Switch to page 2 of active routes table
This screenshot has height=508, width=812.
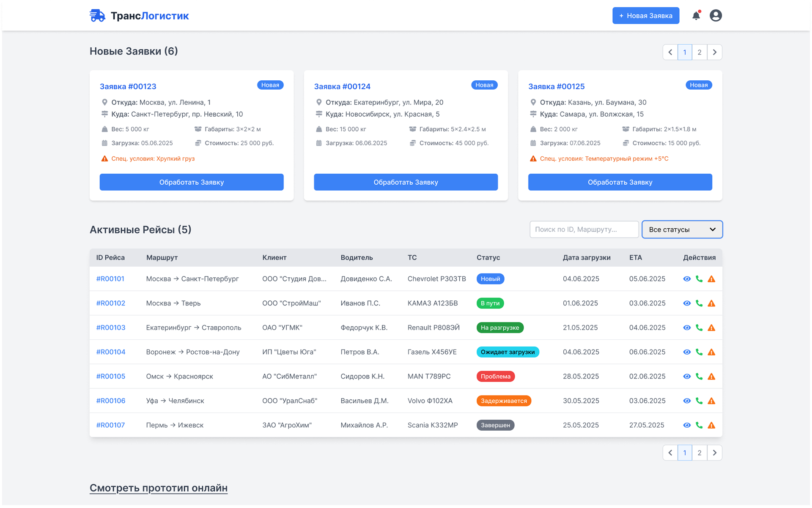point(700,453)
